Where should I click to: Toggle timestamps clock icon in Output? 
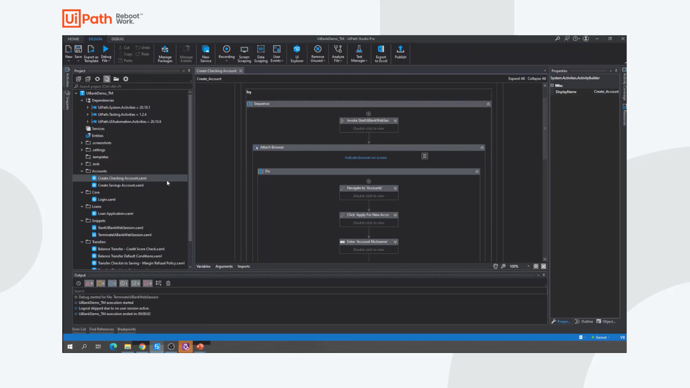pyautogui.click(x=78, y=283)
